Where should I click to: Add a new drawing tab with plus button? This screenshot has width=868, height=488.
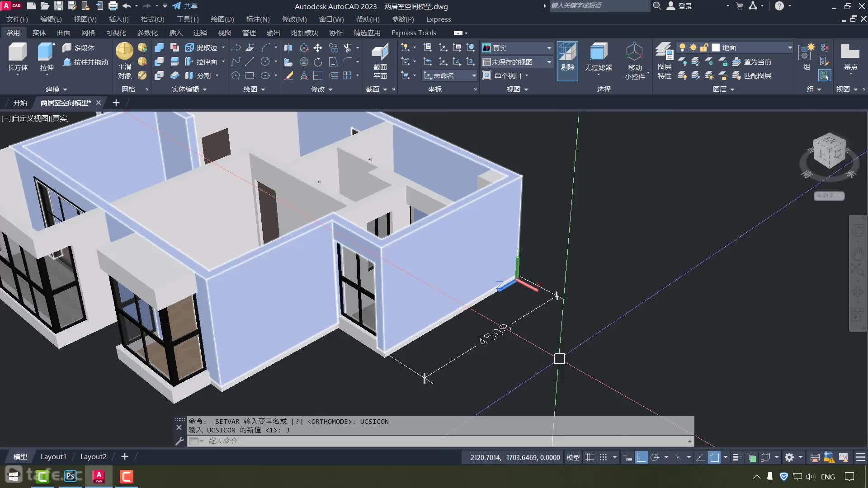pyautogui.click(x=116, y=103)
